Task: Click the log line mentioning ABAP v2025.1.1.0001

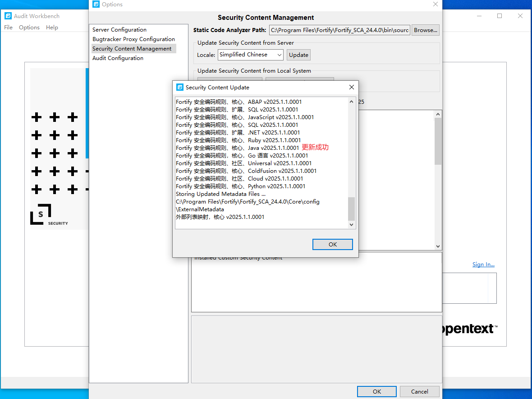Action: coord(238,102)
